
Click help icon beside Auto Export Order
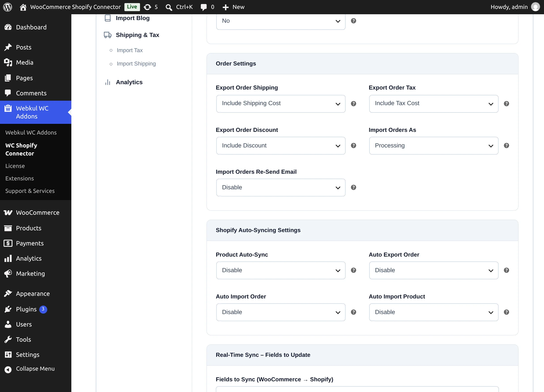[x=506, y=270]
